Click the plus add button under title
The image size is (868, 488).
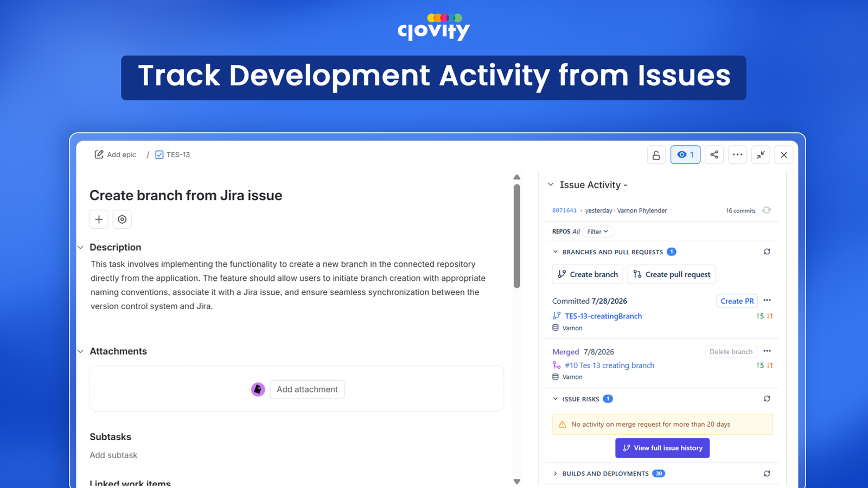(x=99, y=219)
